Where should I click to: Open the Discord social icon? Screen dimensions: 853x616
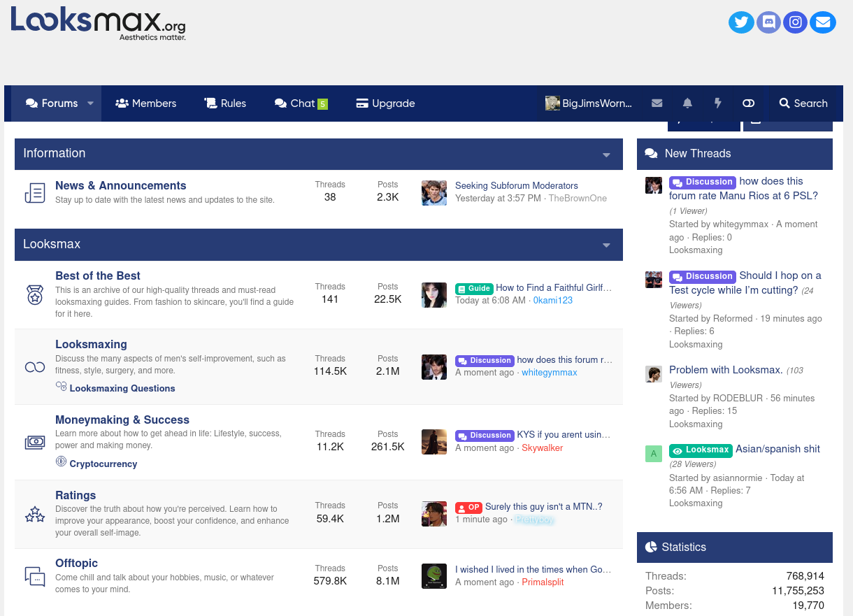[768, 22]
